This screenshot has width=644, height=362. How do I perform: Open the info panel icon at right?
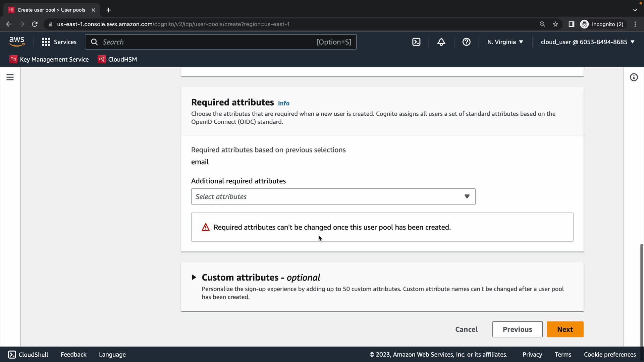pos(634,77)
